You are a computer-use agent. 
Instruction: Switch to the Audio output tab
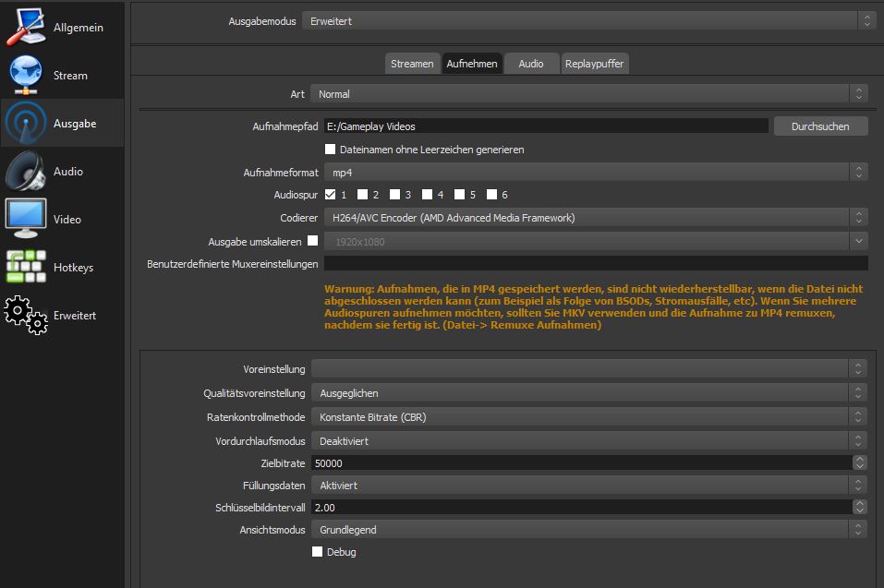531,64
